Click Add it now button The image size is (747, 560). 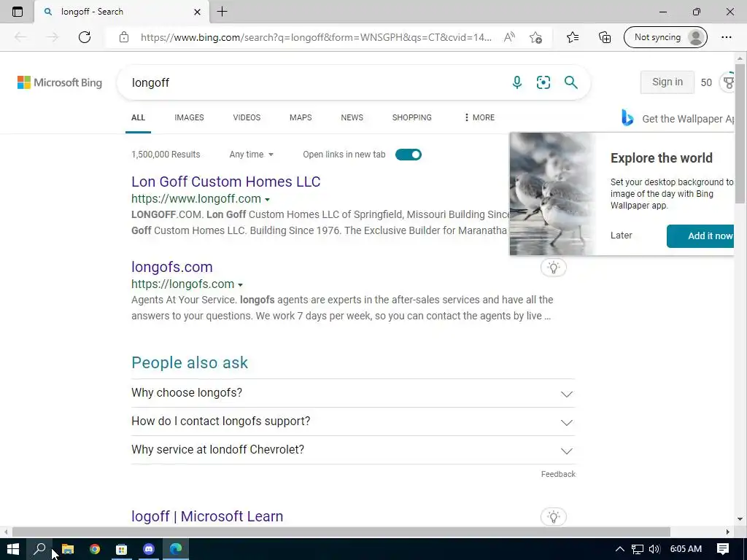pyautogui.click(x=700, y=236)
